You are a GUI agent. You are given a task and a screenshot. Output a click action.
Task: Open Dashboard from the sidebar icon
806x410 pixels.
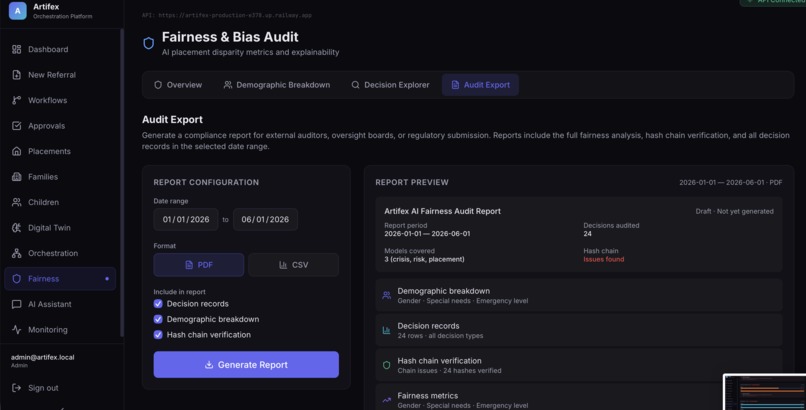point(16,49)
